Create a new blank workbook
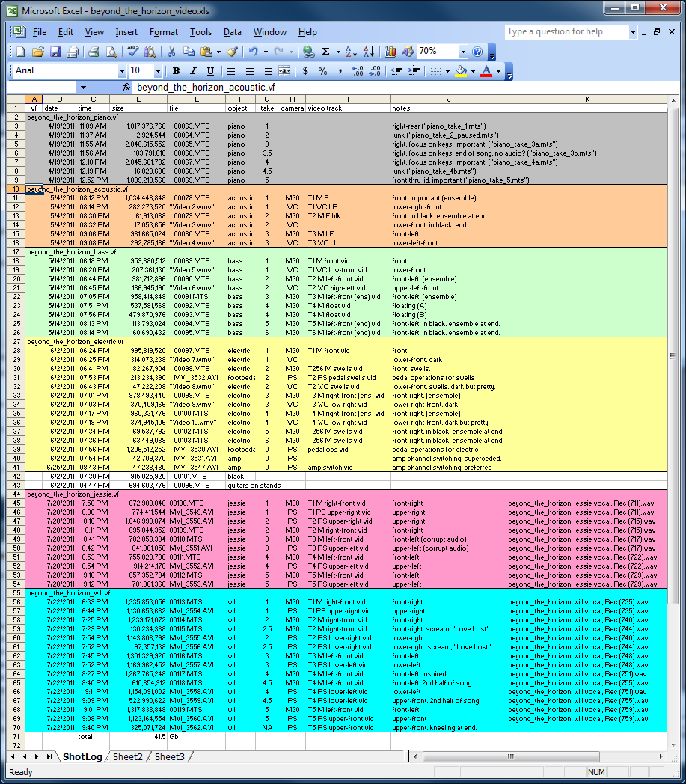Viewport: 686px width, 784px height. coord(20,52)
